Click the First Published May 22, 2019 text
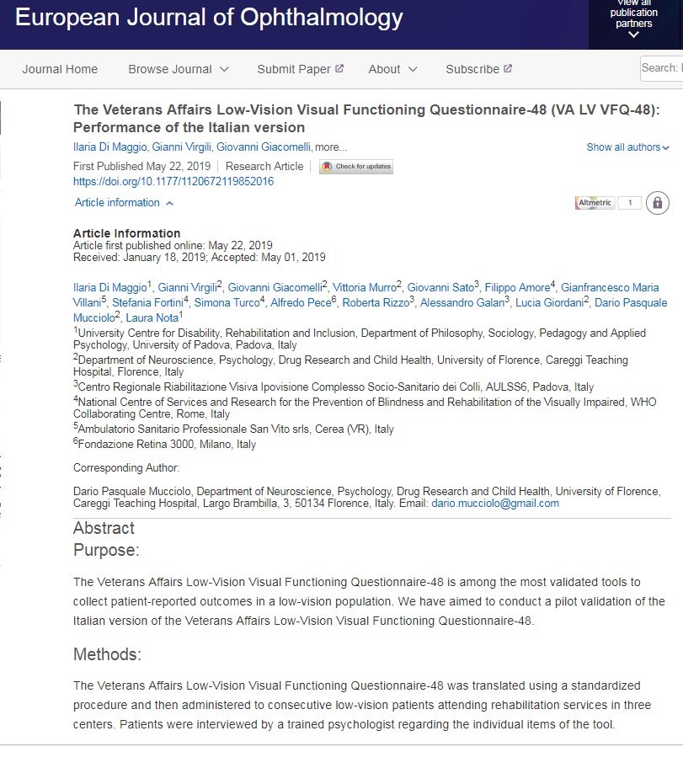The image size is (683, 784). (x=142, y=167)
